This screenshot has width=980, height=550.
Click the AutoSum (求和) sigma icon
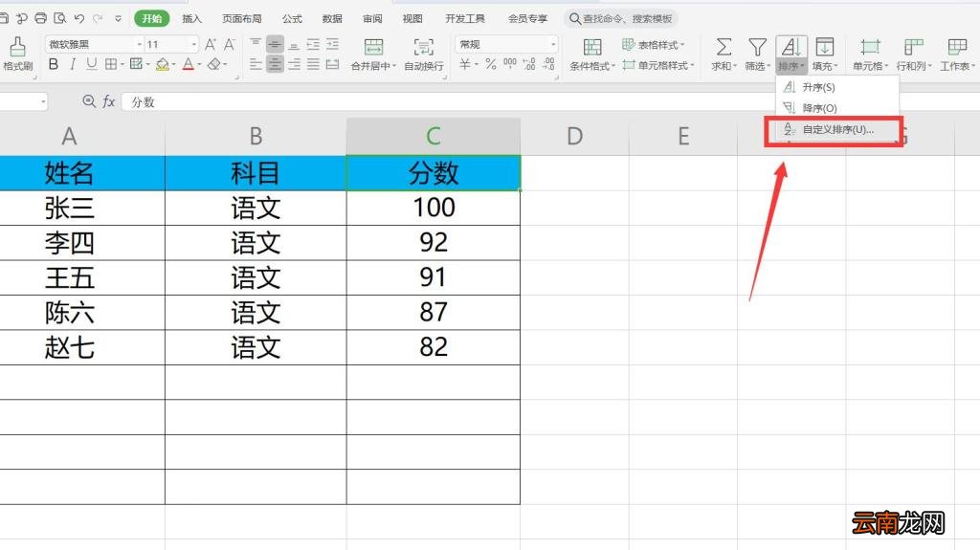point(724,47)
